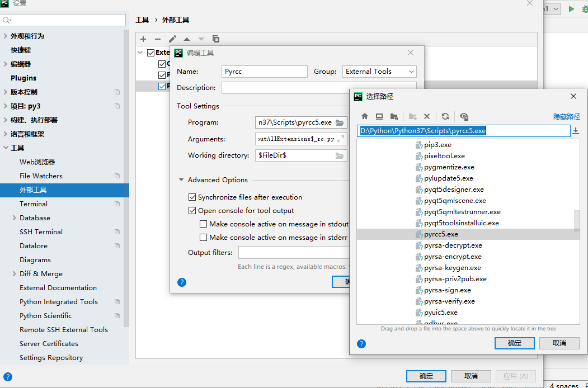Click the Edit pencil icon in tools toolbar
588x388 pixels.
tap(172, 39)
